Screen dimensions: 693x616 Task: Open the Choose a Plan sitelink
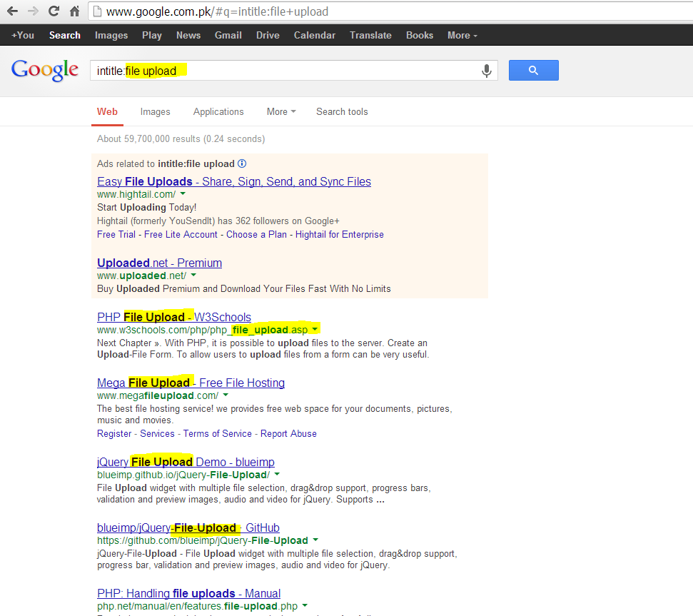click(x=256, y=235)
